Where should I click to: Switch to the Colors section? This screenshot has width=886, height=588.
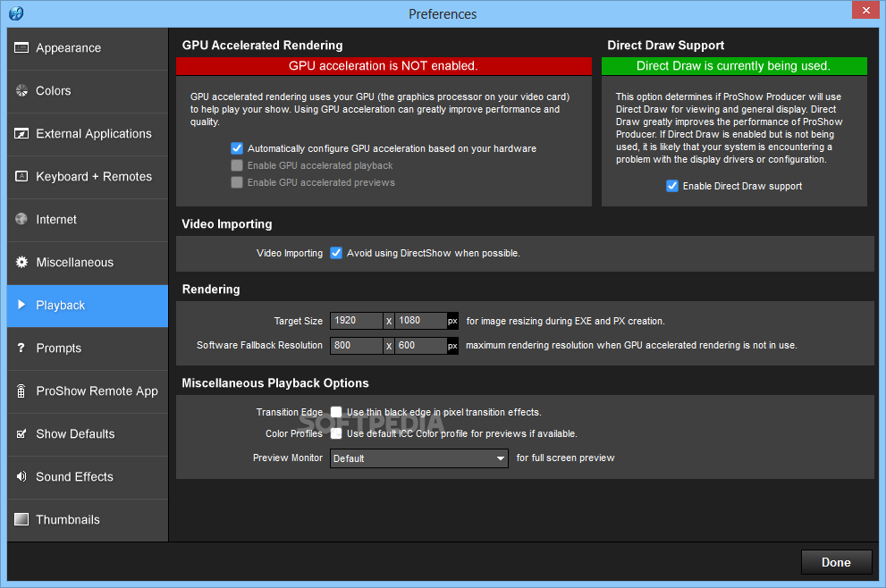tap(88, 91)
